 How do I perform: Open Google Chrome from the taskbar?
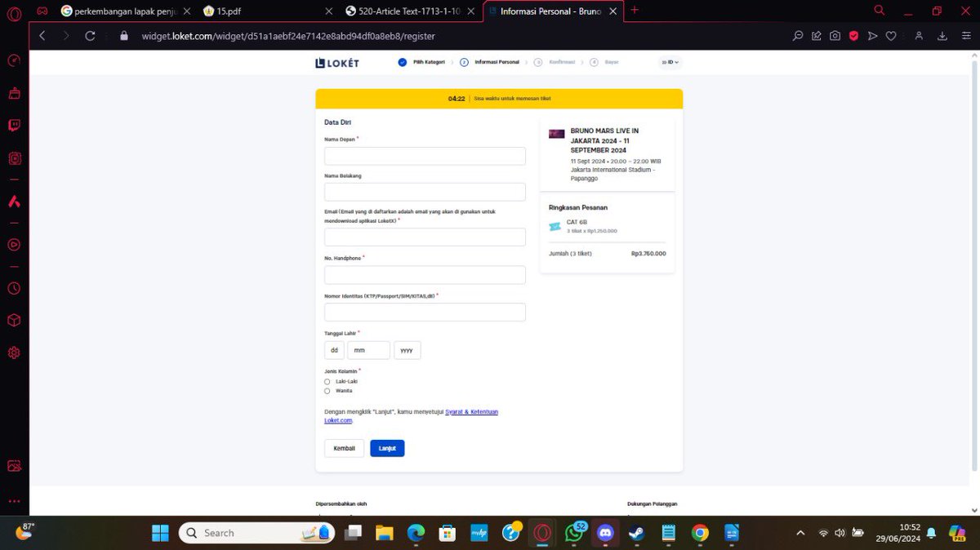click(700, 533)
